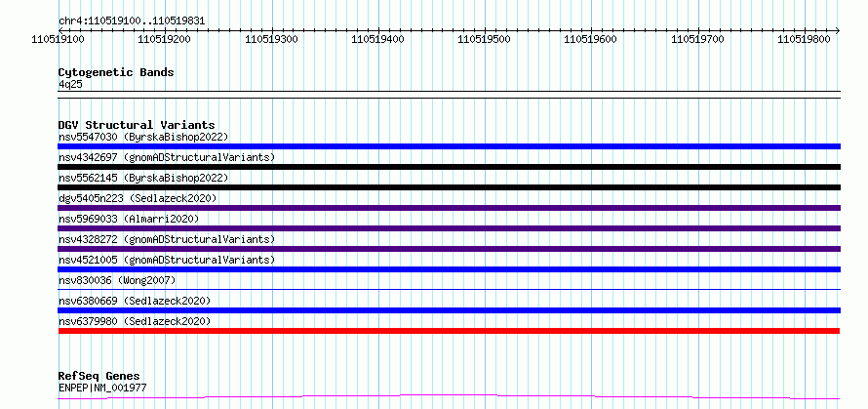Select the 110519500 ruler tick label
This screenshot has width=868, height=409.
pyautogui.click(x=485, y=39)
